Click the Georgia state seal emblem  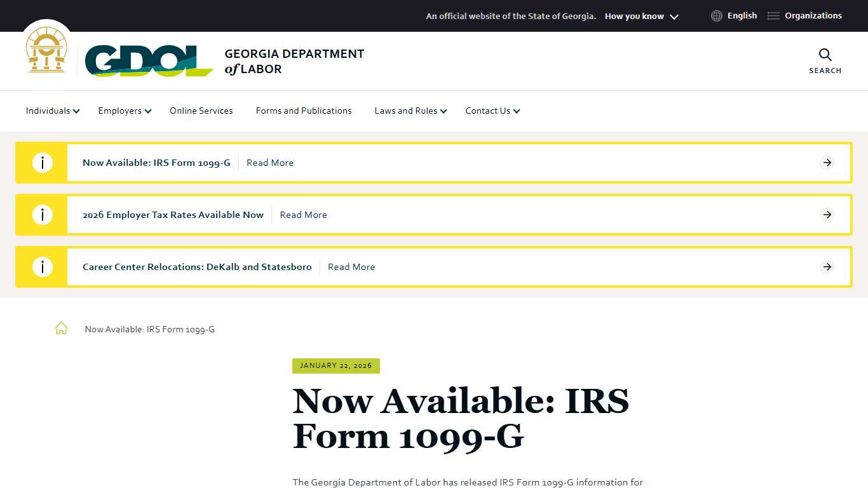pyautogui.click(x=46, y=50)
